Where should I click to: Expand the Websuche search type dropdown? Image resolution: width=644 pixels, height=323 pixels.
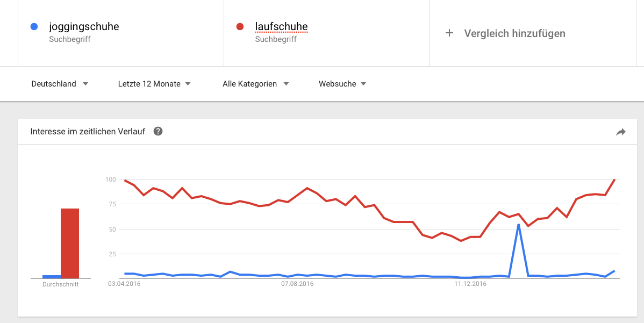[x=342, y=84]
